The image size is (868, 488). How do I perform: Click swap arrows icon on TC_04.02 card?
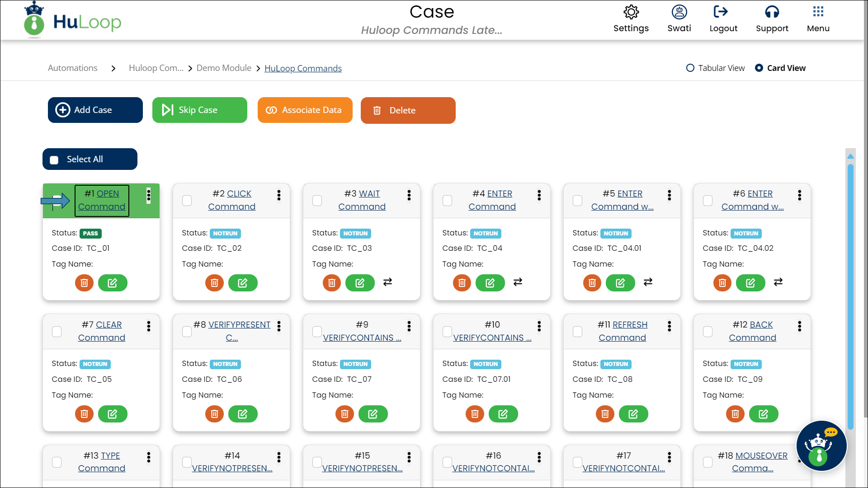(x=778, y=282)
